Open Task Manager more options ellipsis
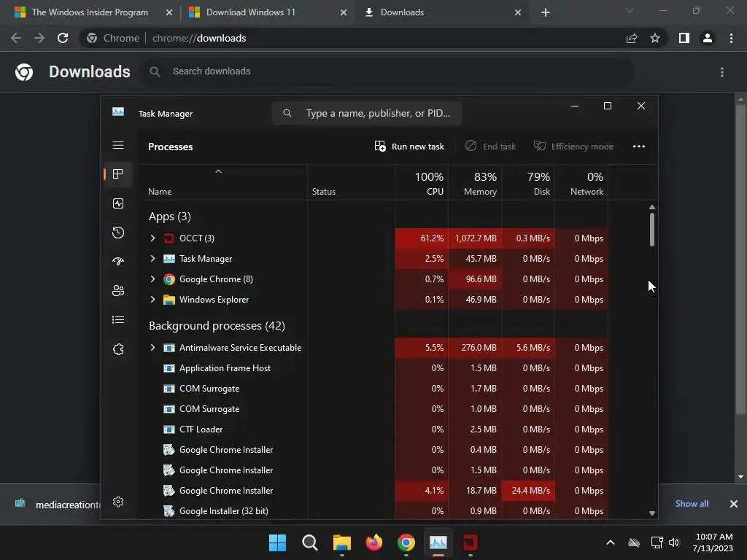The width and height of the screenshot is (747, 560). click(639, 146)
